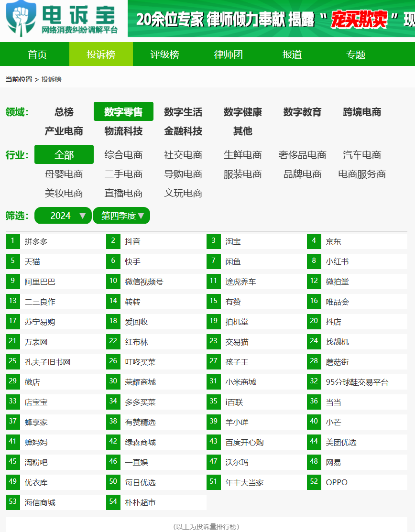Viewport: 415px width, 532px height.
Task: Click rank number 2 badge for 抖音
Action: pyautogui.click(x=113, y=241)
